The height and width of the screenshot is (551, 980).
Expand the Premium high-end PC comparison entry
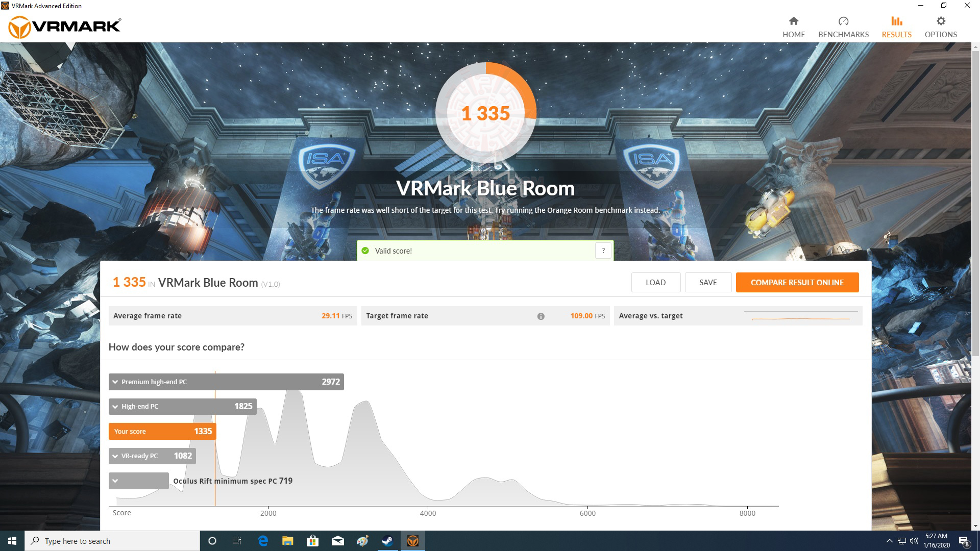tap(115, 382)
